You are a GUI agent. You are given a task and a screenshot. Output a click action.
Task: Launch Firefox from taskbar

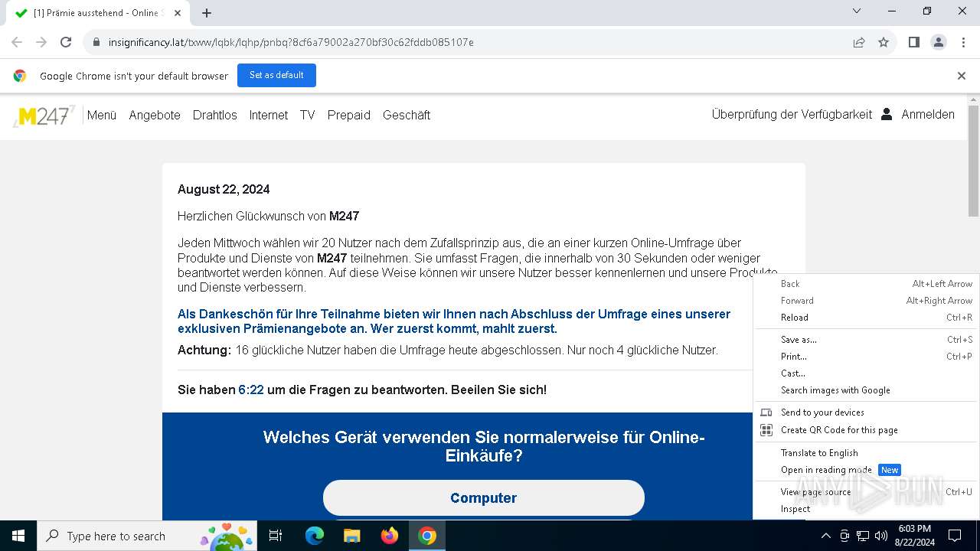[x=390, y=536]
